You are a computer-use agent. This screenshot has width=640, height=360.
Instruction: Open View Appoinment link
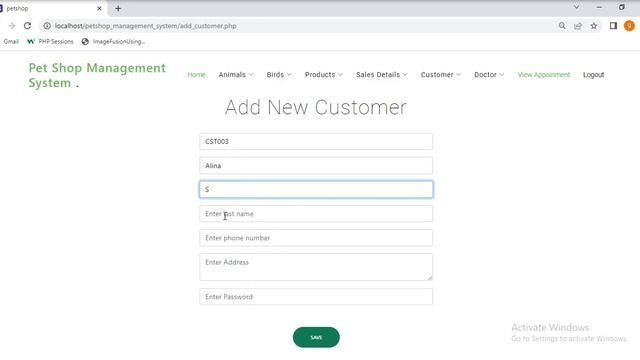[x=544, y=75]
